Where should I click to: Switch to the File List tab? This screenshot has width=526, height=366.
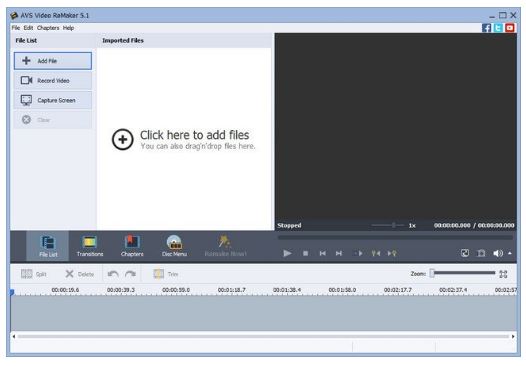[x=48, y=246]
